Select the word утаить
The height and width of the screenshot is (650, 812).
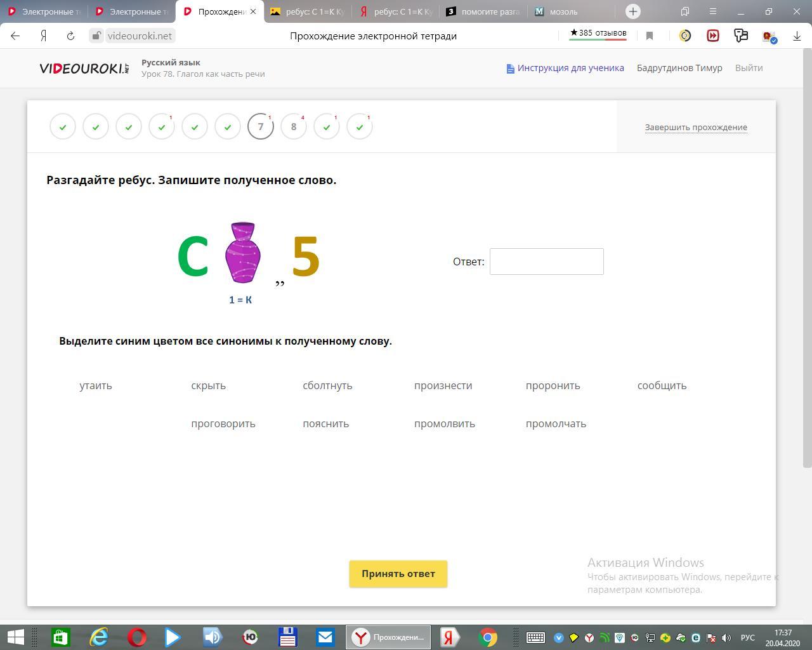(x=96, y=385)
